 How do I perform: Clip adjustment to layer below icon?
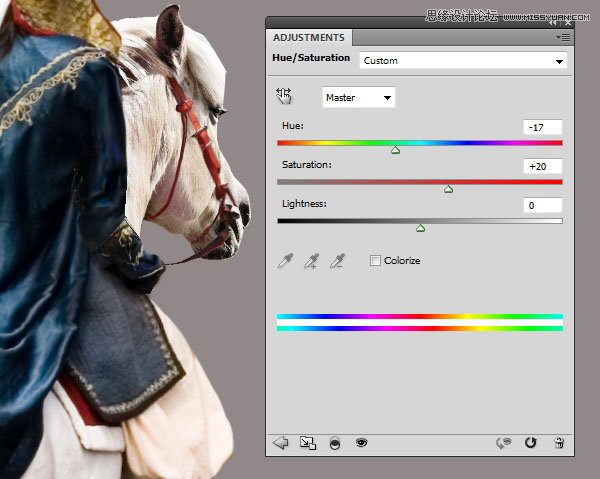point(335,443)
